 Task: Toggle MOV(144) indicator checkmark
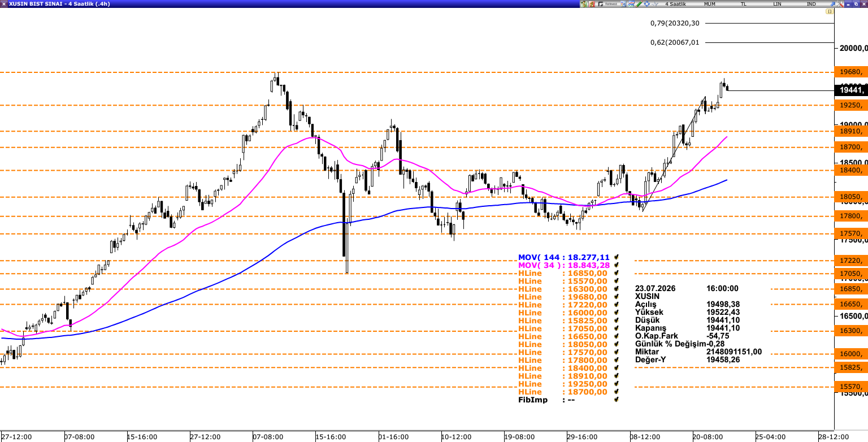[616, 257]
